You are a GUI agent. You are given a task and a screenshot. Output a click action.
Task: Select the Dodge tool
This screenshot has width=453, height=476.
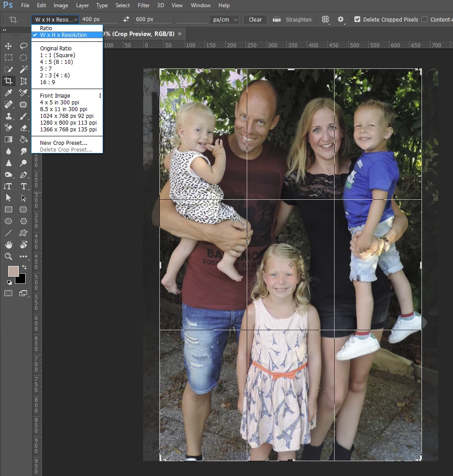[x=23, y=163]
